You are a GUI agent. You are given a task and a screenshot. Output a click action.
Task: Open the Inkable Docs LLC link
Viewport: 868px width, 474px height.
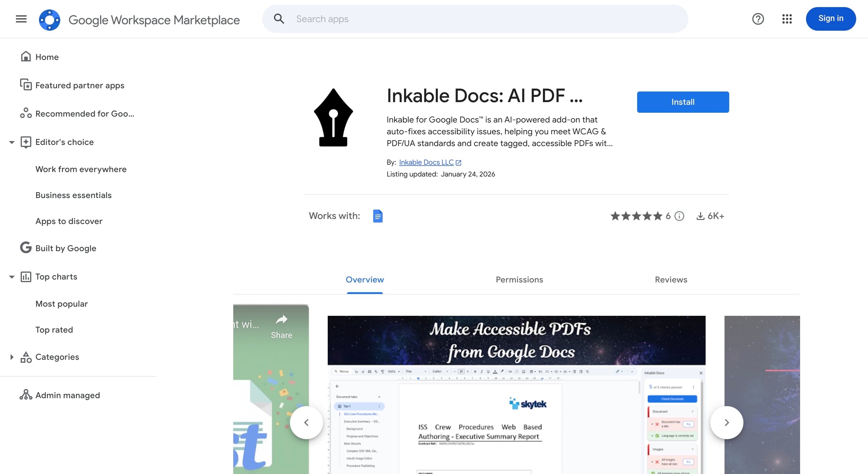[x=427, y=162]
